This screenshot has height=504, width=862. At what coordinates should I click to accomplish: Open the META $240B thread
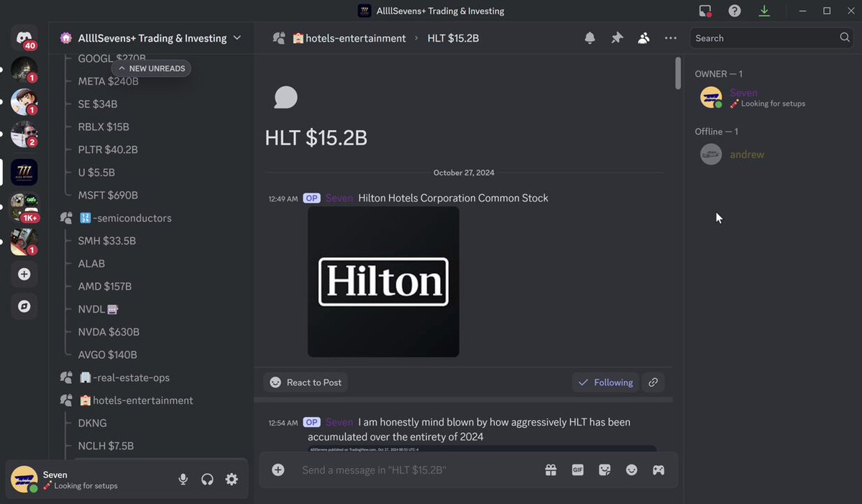[x=109, y=81]
